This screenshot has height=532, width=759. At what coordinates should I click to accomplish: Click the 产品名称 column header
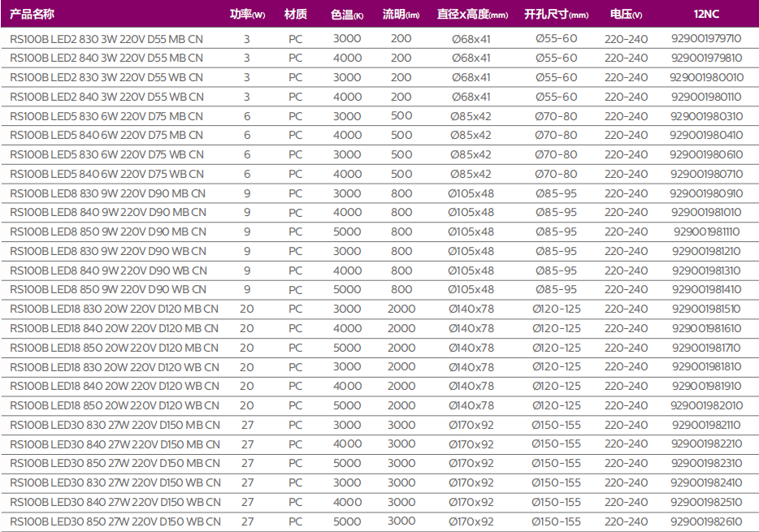pos(32,14)
